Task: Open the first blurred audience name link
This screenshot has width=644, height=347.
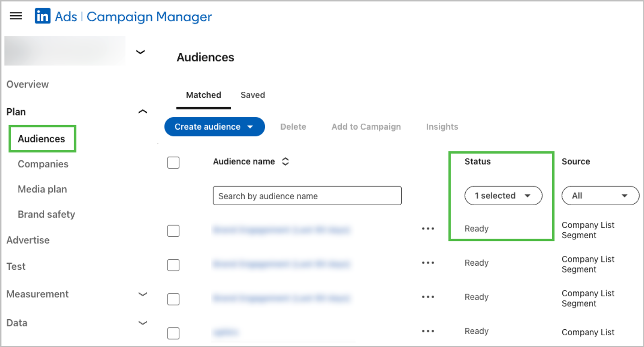Action: pos(281,230)
